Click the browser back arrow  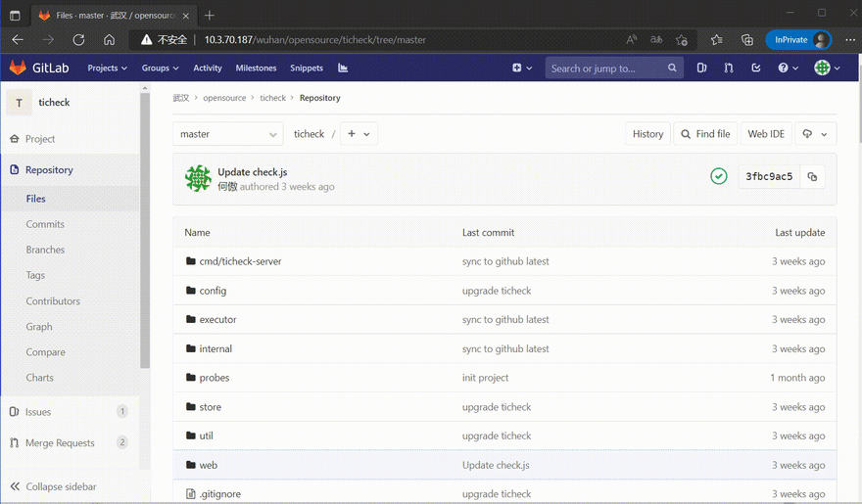coord(19,39)
